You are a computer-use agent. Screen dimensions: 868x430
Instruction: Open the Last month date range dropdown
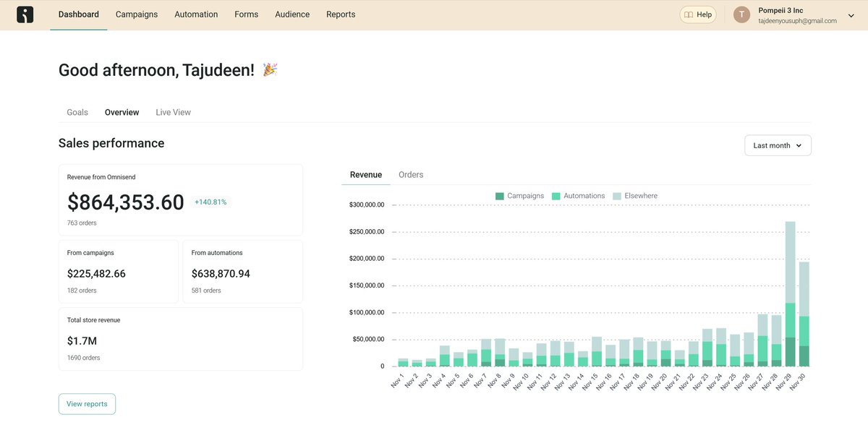point(778,145)
